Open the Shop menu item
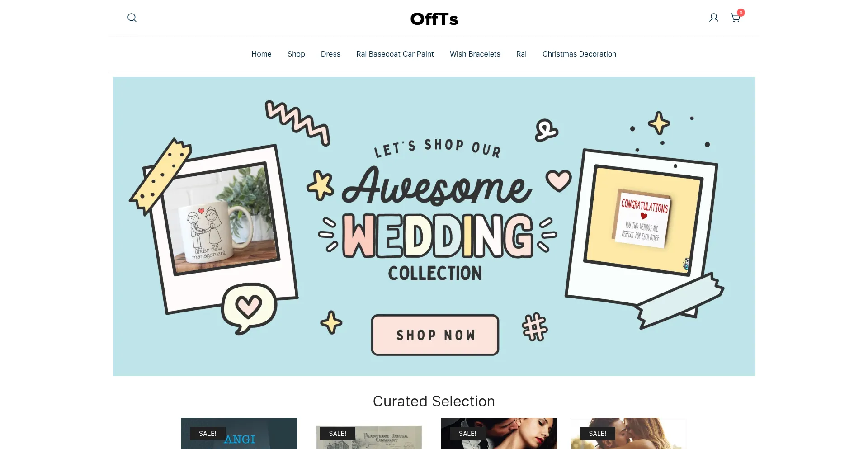 [x=296, y=54]
